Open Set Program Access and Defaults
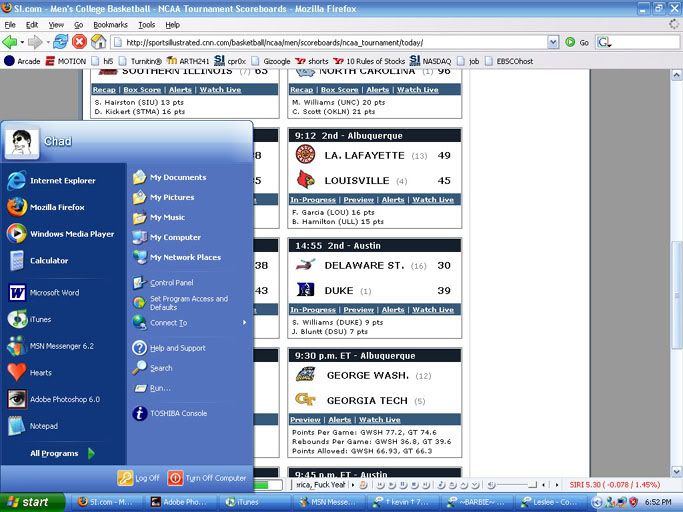Image resolution: width=683 pixels, height=512 pixels. click(x=180, y=303)
